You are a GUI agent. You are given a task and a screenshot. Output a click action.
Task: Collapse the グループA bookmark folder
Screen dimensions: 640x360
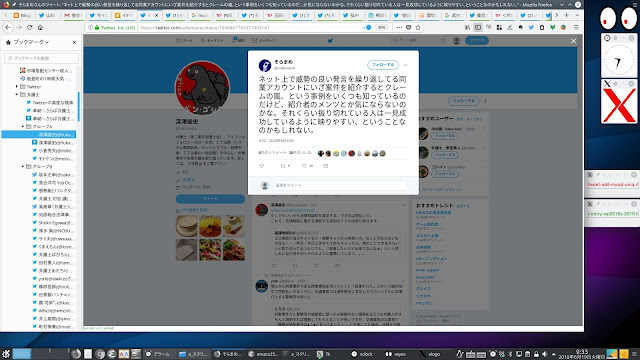click(x=23, y=127)
